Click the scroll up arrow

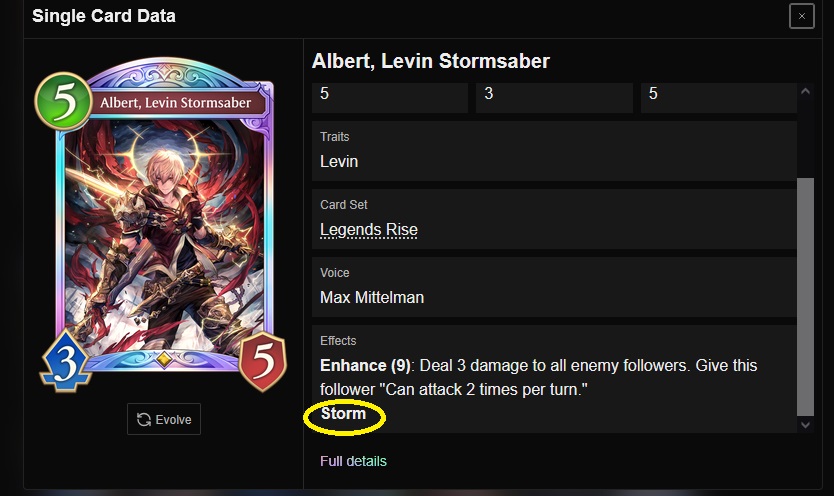805,91
